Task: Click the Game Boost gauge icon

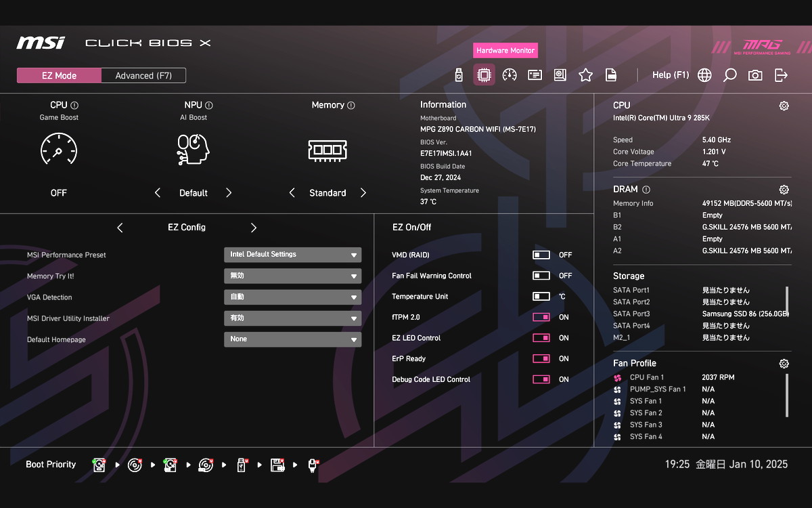Action: tap(59, 149)
